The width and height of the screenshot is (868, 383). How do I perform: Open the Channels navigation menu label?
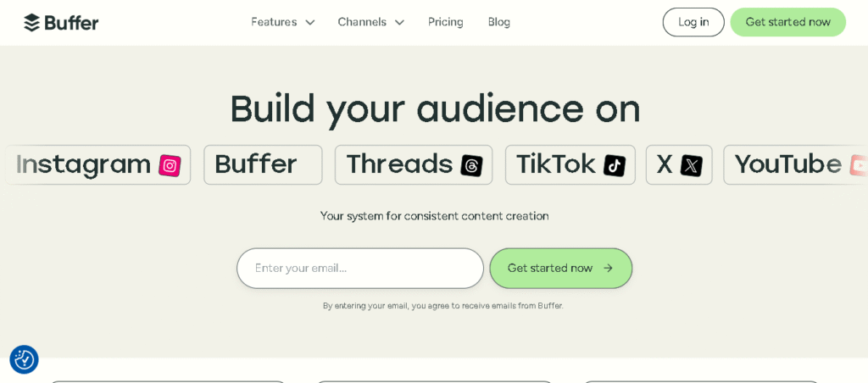(x=362, y=22)
